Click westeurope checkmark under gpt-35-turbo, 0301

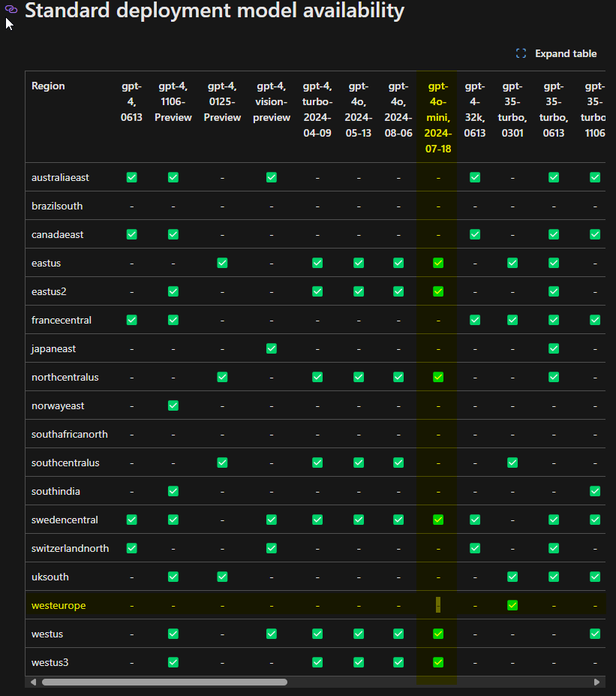pos(512,605)
